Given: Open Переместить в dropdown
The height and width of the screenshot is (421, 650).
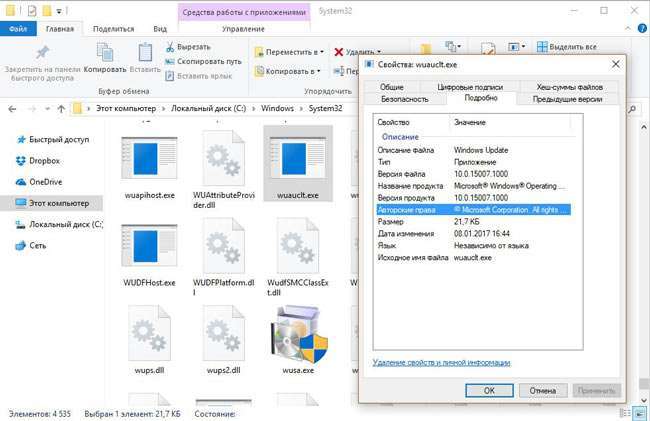Looking at the screenshot, I should click(289, 52).
